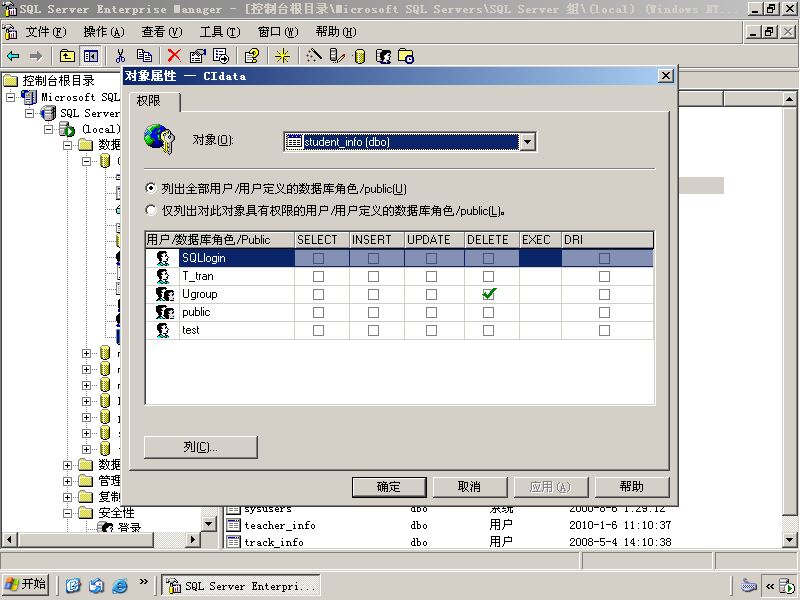Select 仅列出对此对象具有权限的用户 radio button
800x600 pixels.
click(x=151, y=210)
